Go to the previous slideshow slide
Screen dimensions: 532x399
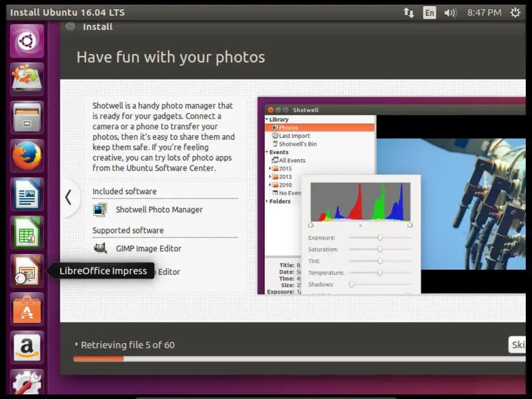[x=69, y=197]
